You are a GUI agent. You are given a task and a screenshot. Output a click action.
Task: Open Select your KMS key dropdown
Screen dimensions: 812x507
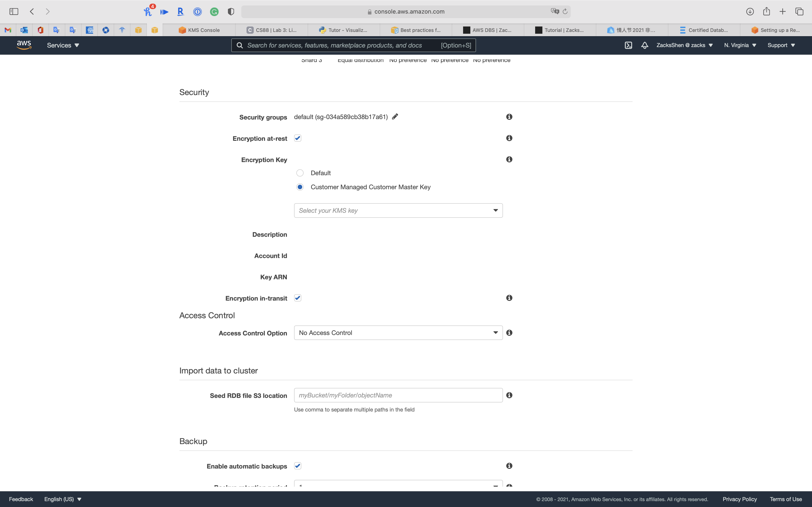point(398,210)
